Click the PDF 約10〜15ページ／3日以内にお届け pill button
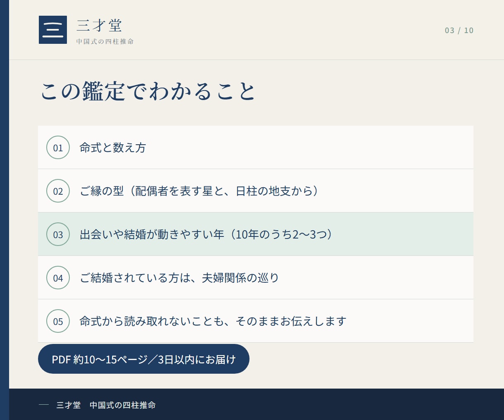 point(144,359)
